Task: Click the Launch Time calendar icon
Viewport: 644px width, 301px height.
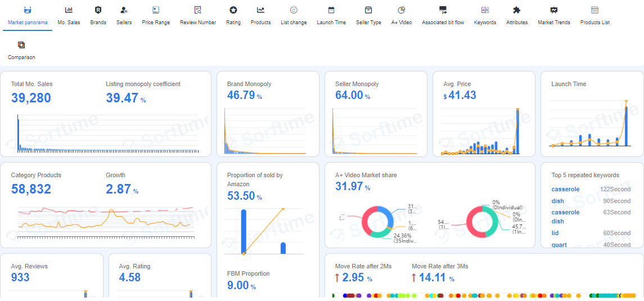Action: pos(331,10)
